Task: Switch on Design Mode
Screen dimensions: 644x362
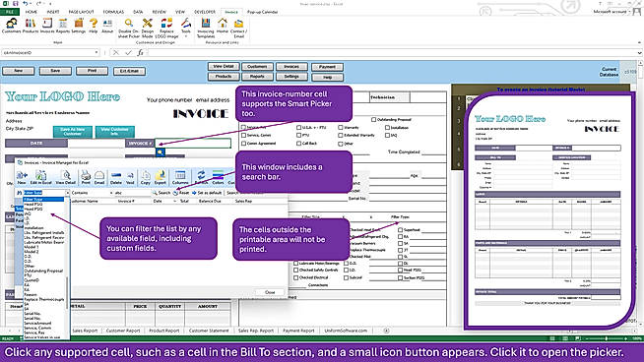Action: pyautogui.click(x=147, y=28)
